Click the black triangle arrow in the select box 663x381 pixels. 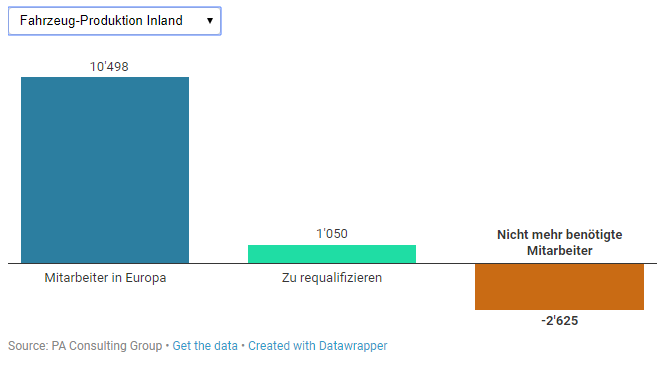pos(210,21)
